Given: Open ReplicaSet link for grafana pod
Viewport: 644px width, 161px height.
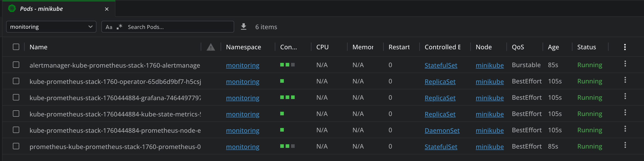Looking at the screenshot, I should (x=440, y=98).
